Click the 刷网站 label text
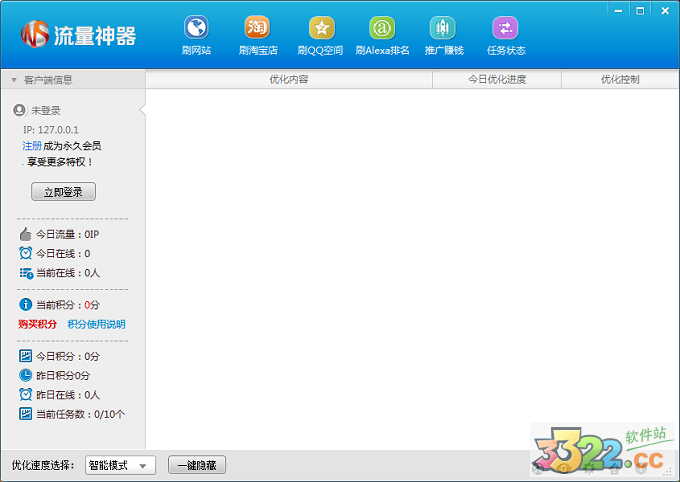680x482 pixels. (x=196, y=51)
